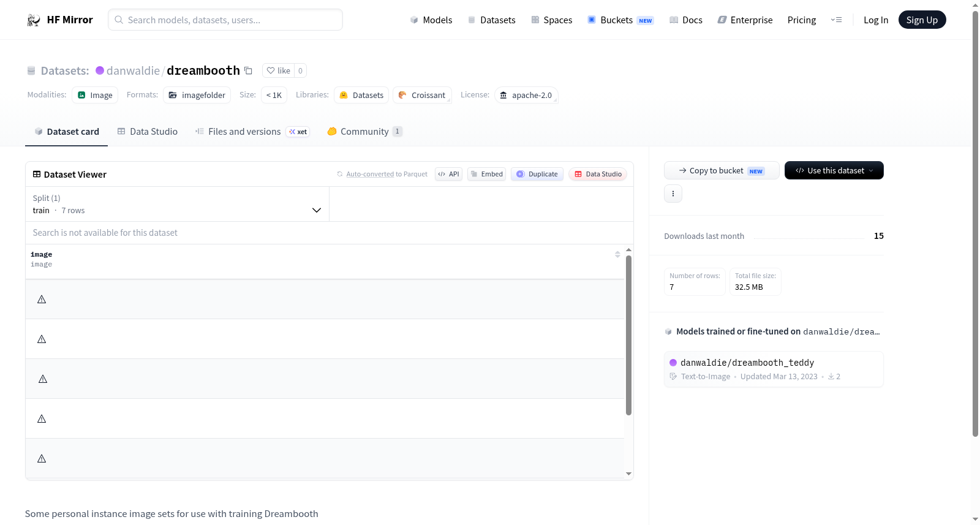The height and width of the screenshot is (525, 980).
Task: Sort the image column
Action: pyautogui.click(x=617, y=254)
